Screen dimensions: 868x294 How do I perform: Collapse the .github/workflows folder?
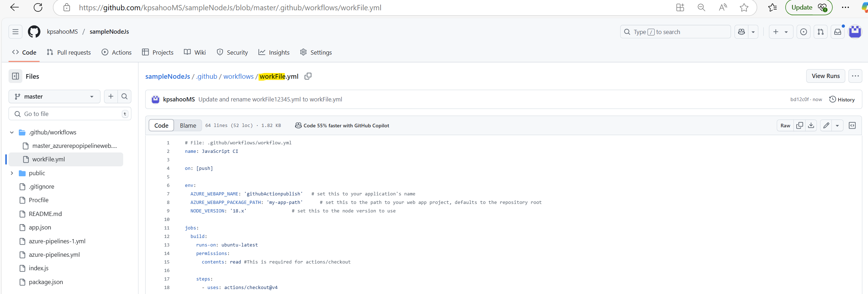[x=12, y=132]
